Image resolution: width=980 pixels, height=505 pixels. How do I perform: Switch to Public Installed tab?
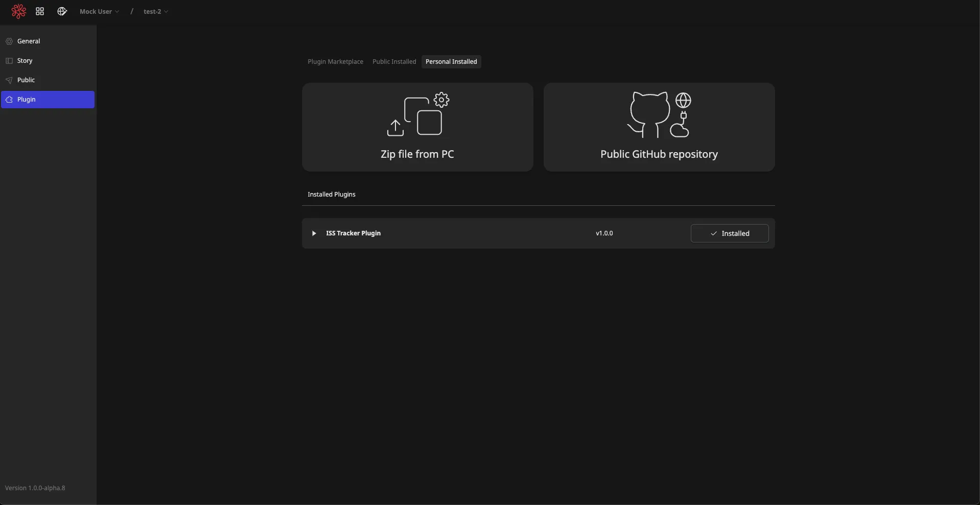pos(394,62)
